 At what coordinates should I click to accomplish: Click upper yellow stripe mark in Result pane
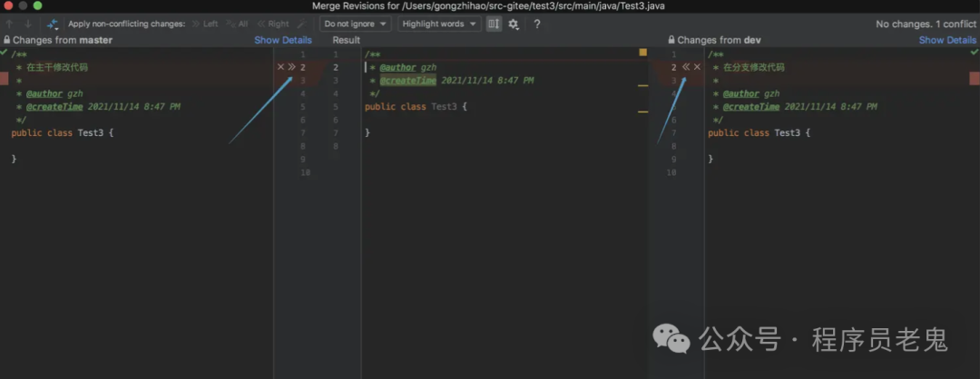click(642, 85)
